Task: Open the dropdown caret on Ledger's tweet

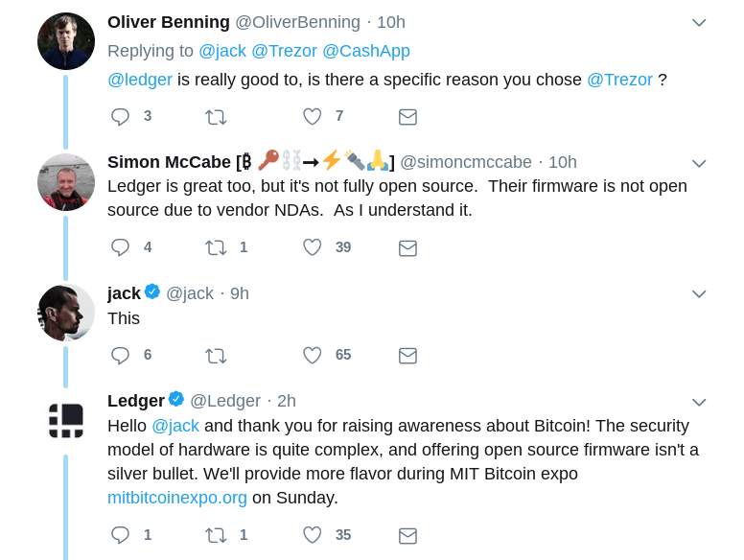Action: (699, 402)
